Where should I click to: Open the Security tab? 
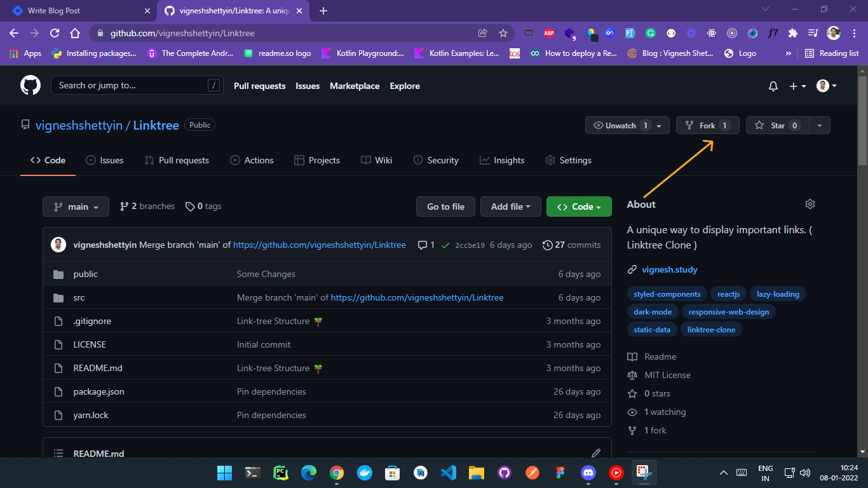point(436,160)
